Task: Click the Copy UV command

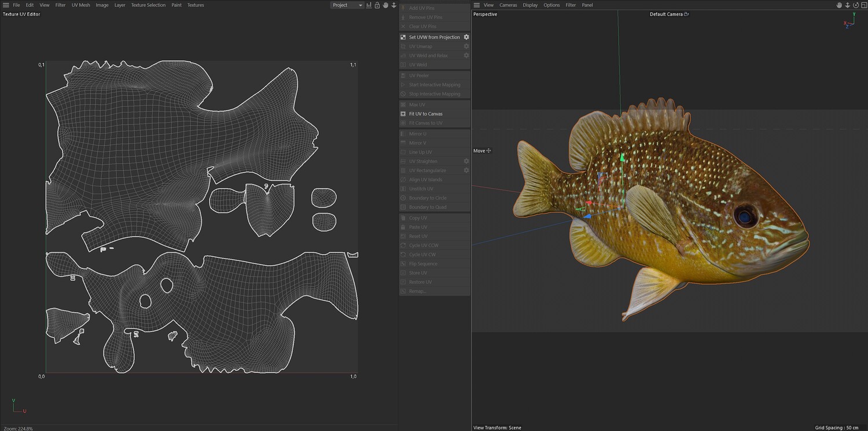Action: point(434,218)
